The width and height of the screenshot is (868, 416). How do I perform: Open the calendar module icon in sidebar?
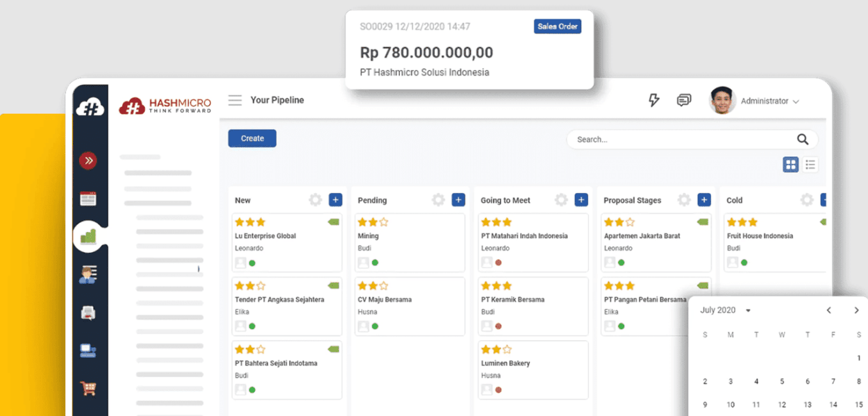point(88,199)
